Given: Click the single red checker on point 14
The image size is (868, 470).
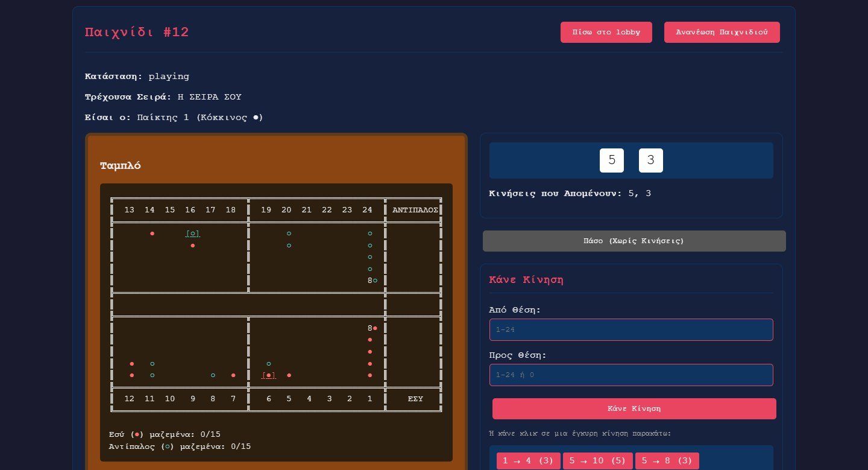Looking at the screenshot, I should coord(153,233).
